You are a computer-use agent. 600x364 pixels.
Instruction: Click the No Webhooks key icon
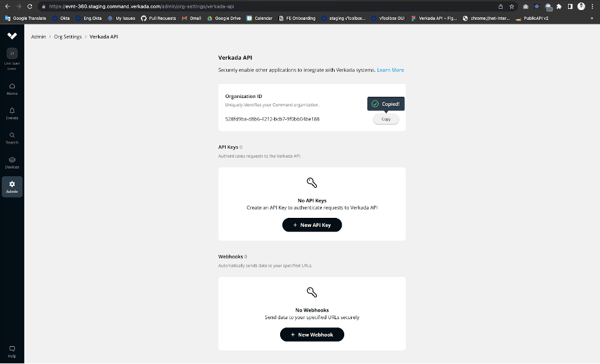click(x=312, y=292)
